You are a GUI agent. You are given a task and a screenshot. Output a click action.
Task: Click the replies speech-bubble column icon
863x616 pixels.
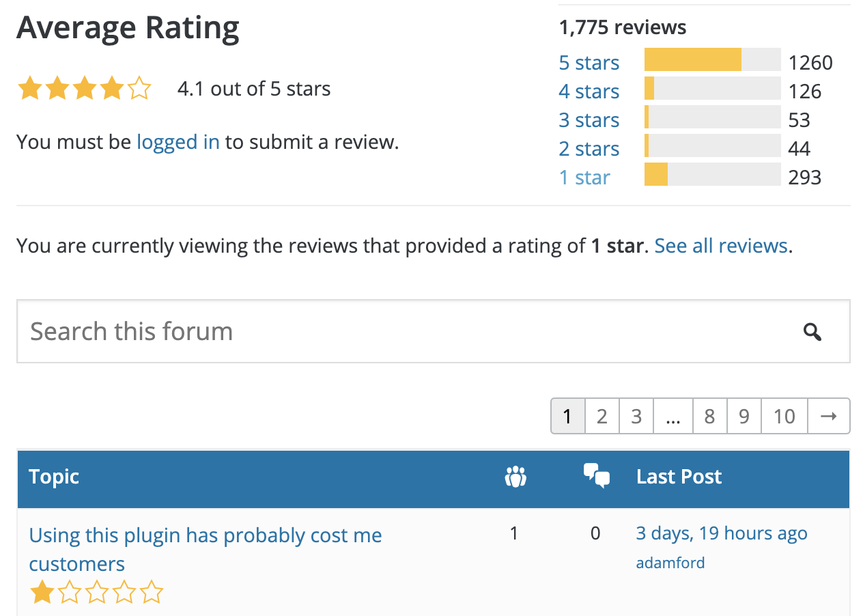596,475
